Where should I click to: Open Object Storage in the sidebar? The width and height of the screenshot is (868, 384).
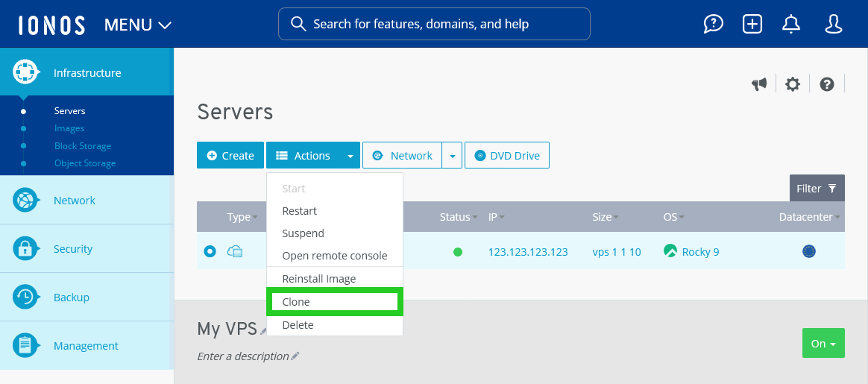coord(85,163)
